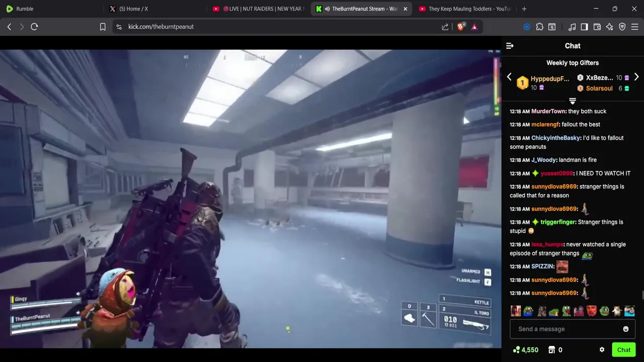Open the share page icon in address bar
644x362 pixels.
click(445, 27)
